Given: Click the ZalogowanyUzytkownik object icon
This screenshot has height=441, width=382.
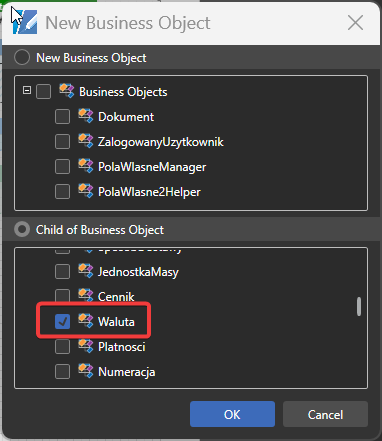Looking at the screenshot, I should 86,141.
